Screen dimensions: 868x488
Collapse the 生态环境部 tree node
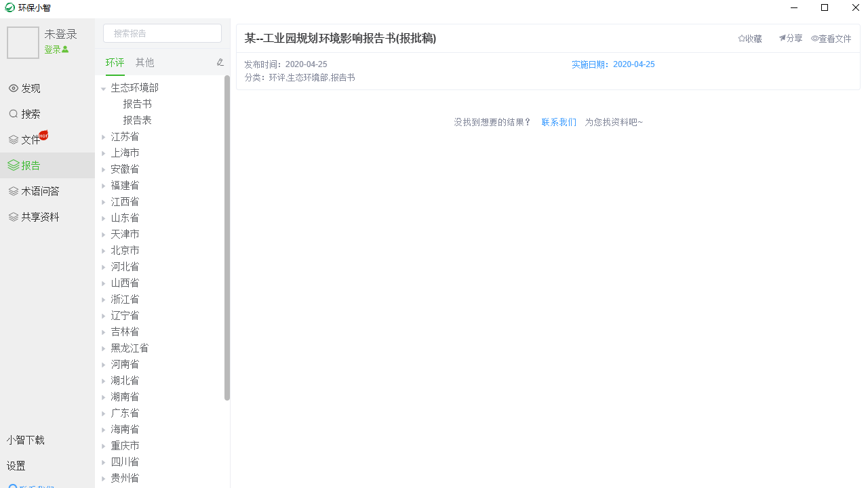[x=102, y=87]
